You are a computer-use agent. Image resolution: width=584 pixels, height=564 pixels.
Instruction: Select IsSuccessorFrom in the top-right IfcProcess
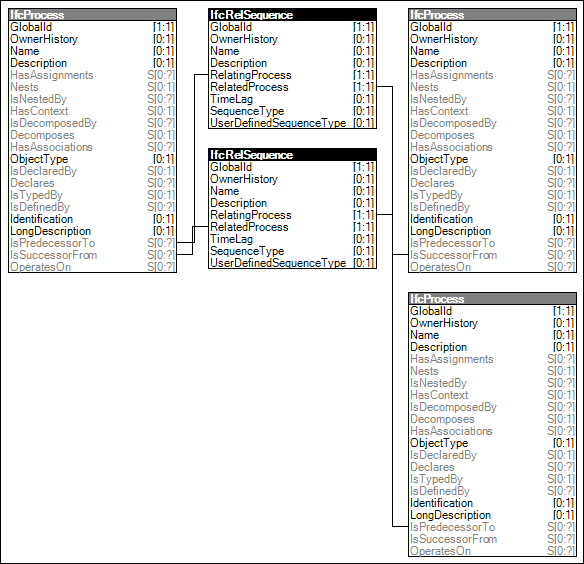[492, 255]
